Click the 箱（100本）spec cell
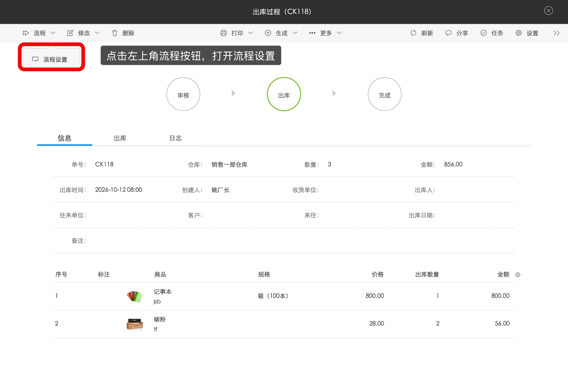This screenshot has width=568, height=392. 273,296
